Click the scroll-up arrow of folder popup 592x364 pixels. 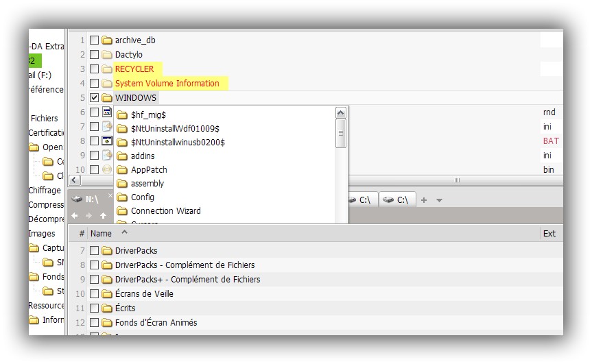pos(341,112)
